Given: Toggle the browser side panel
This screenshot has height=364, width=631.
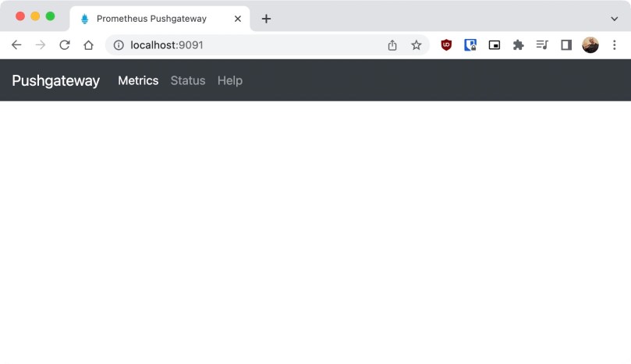Looking at the screenshot, I should [x=566, y=45].
